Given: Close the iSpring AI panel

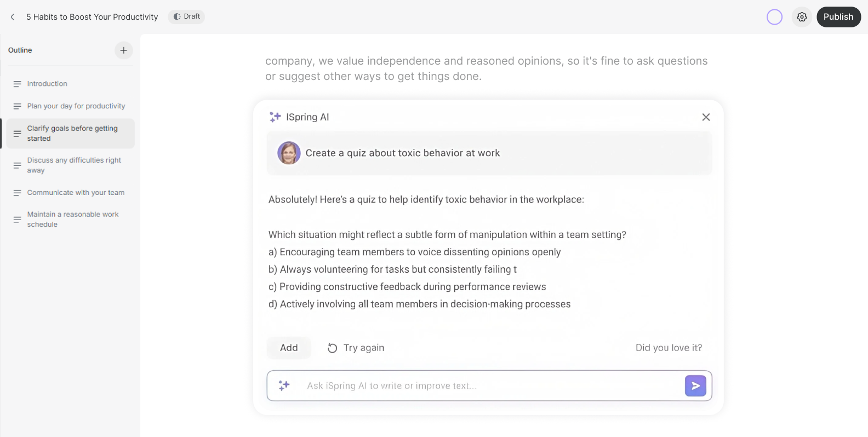Looking at the screenshot, I should coord(706,117).
